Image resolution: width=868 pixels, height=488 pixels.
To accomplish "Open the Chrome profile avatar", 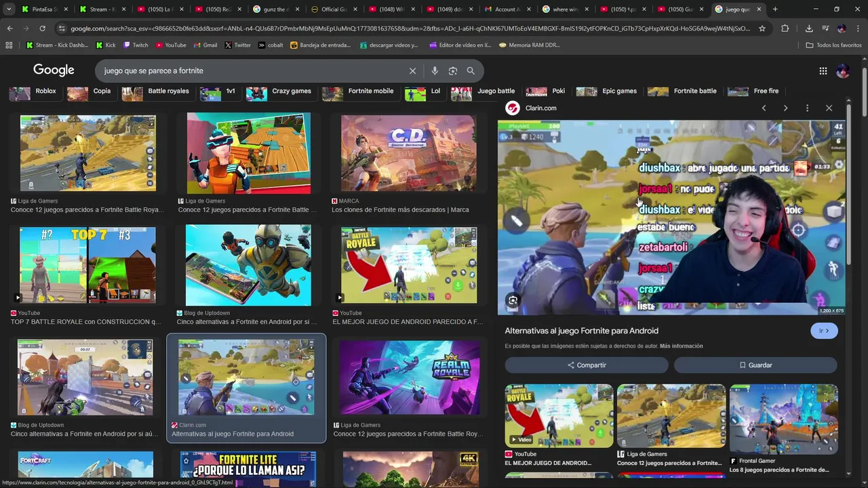I will coord(842,28).
